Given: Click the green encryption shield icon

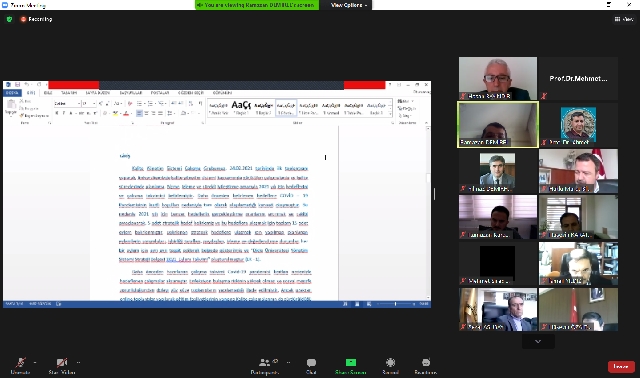Looking at the screenshot, I should [9, 19].
